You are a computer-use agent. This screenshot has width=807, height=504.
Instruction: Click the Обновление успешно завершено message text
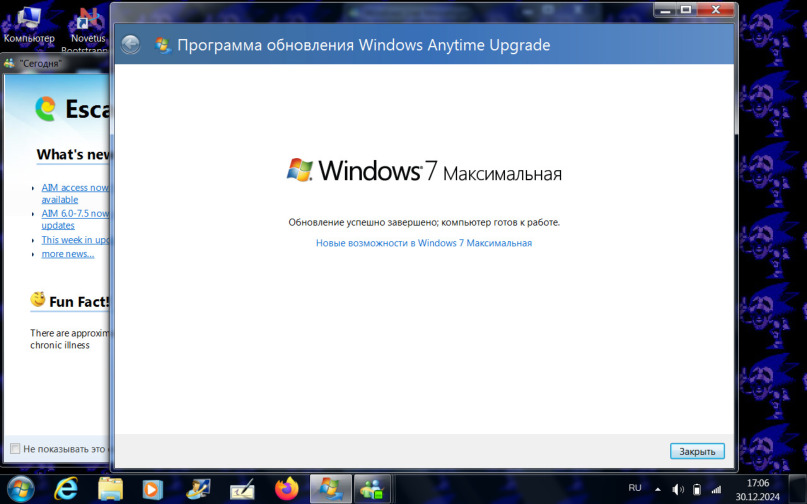click(424, 222)
